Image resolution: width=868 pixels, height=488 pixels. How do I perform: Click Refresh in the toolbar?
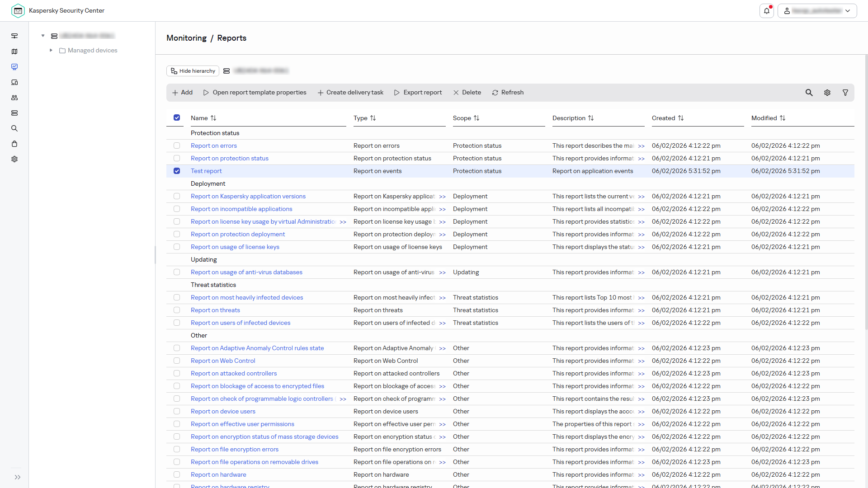(508, 93)
